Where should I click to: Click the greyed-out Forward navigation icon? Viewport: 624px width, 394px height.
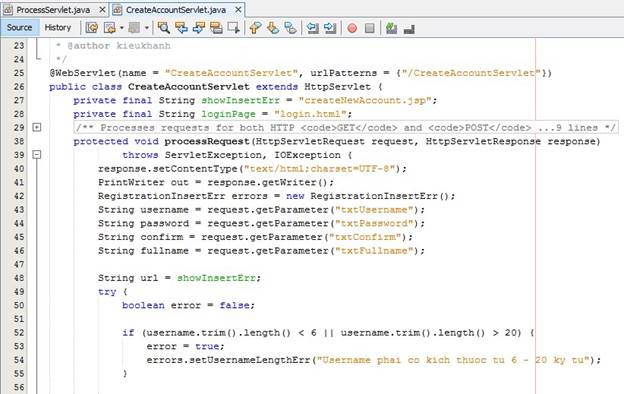(x=135, y=27)
